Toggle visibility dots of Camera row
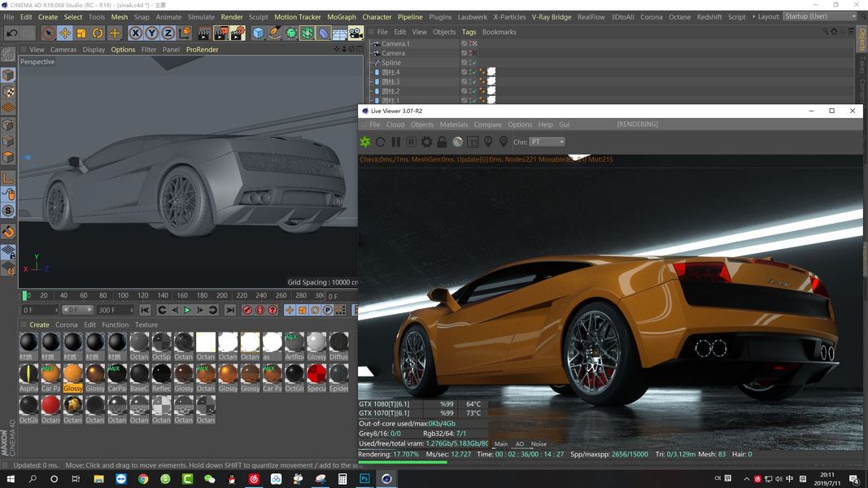Screen dimensions: 868x488 [469, 53]
